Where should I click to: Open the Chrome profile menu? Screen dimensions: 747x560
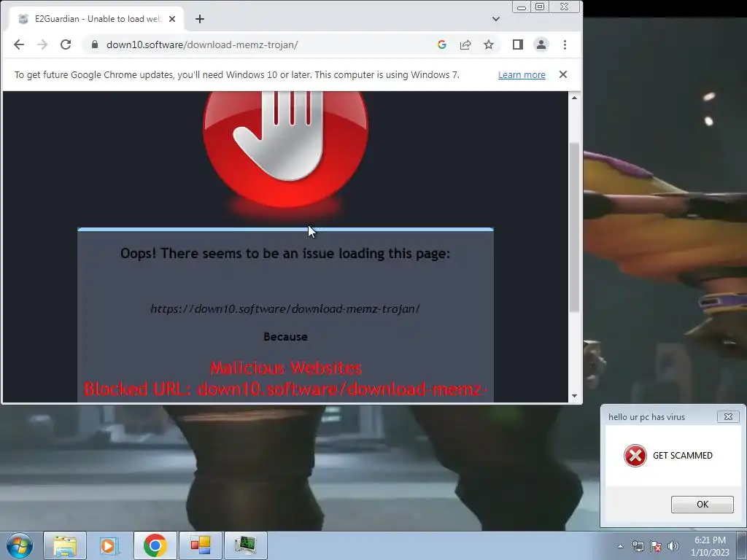click(x=541, y=44)
